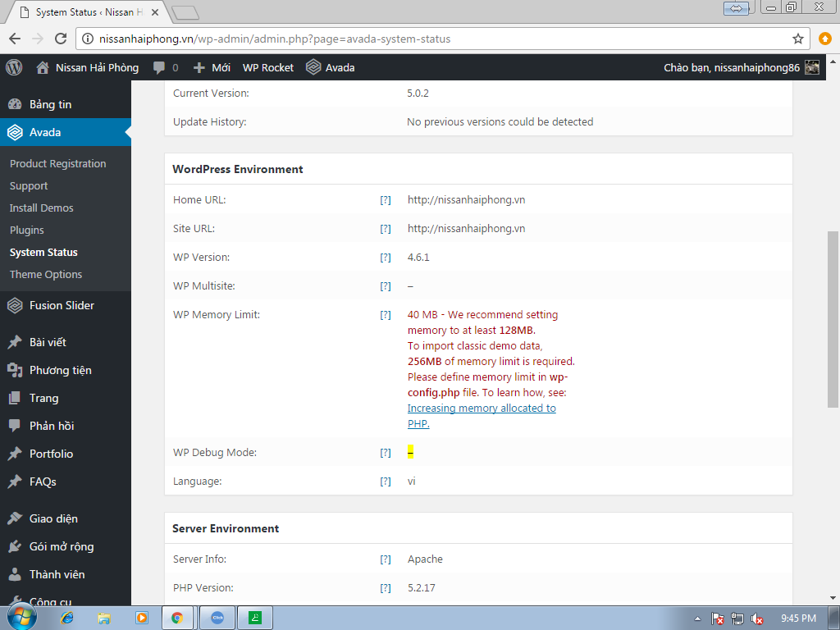This screenshot has width=840, height=630.
Task: Click help icon beside WP Memory Limit
Action: tap(386, 315)
